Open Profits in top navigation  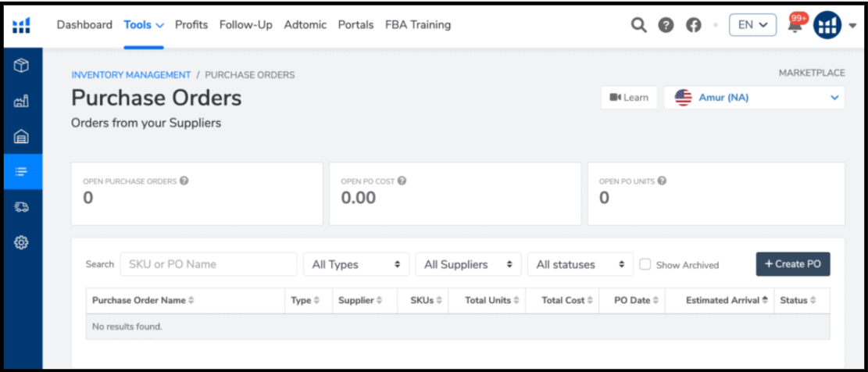[191, 25]
